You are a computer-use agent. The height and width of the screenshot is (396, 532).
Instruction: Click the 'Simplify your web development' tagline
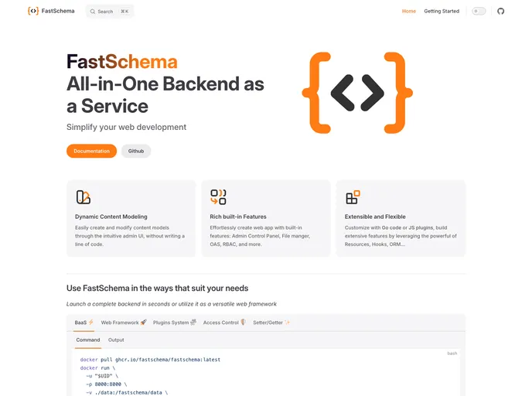[x=126, y=128]
